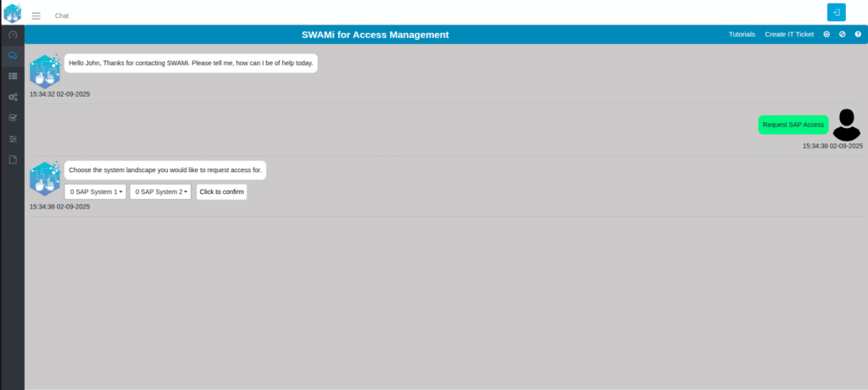Click the Chat breadcrumb label

pos(62,15)
